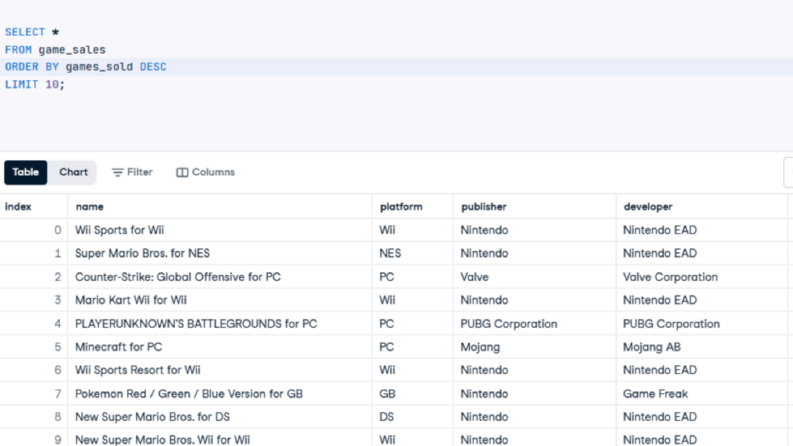Click the Game Freak developer cell
Viewport: 793px width, 446px height.
655,394
